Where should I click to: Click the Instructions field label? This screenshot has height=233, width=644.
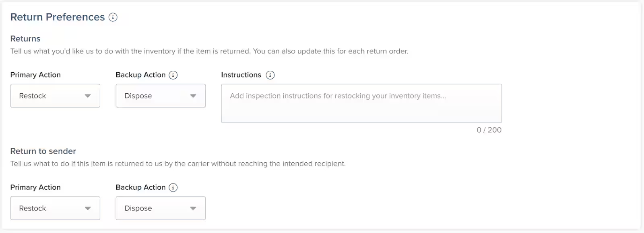[x=242, y=75]
